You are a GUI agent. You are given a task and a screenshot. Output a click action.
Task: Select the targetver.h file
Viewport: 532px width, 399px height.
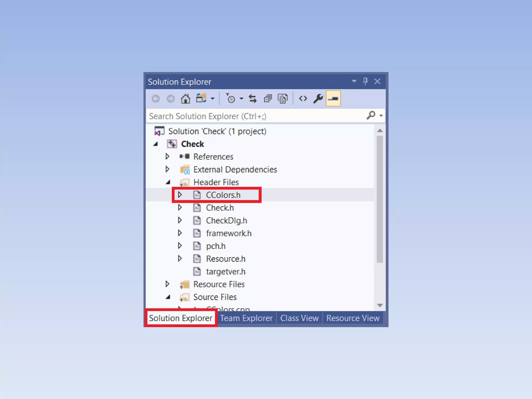click(x=225, y=271)
